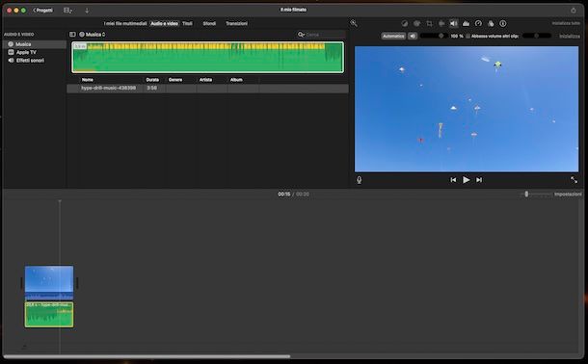Viewport: 588px width, 364px height.
Task: Open the Sfondi tab
Action: (x=209, y=23)
